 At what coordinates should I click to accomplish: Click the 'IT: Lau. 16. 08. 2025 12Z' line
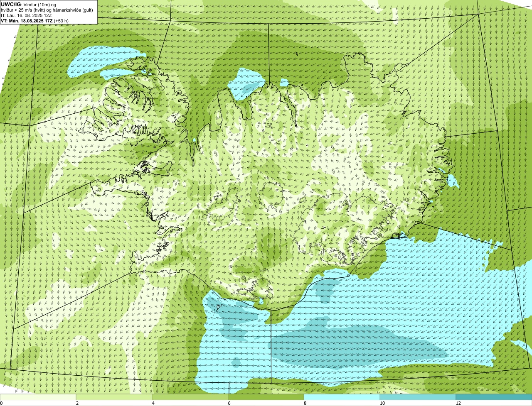(x=26, y=15)
